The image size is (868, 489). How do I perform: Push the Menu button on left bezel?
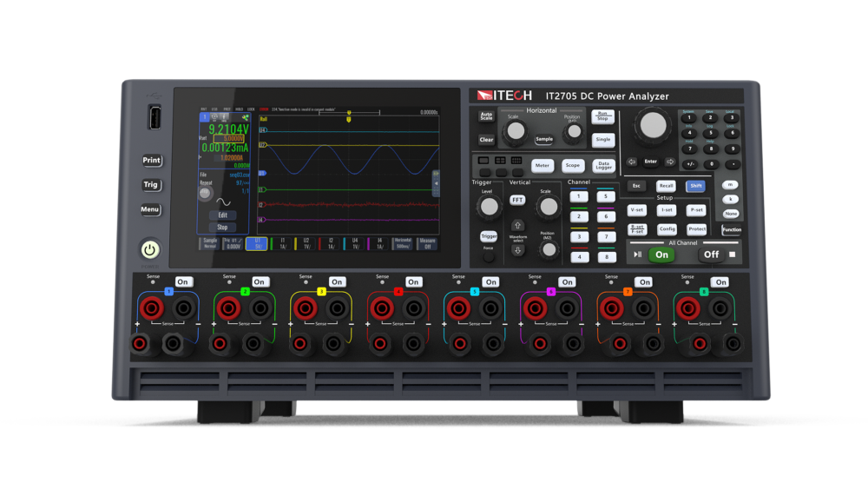(x=150, y=209)
